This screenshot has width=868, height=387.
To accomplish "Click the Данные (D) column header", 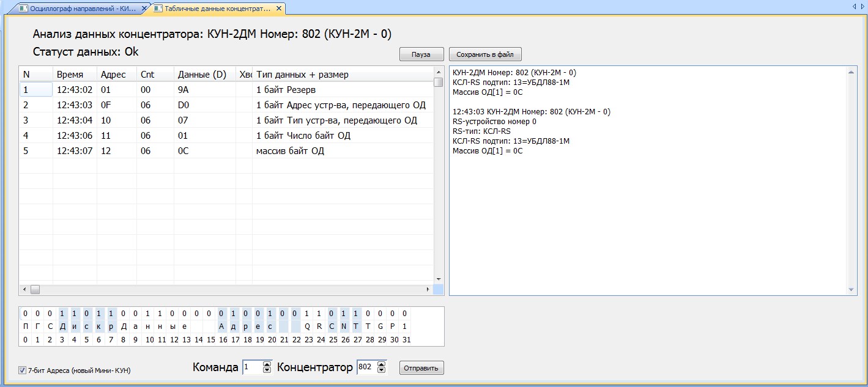I will point(204,75).
